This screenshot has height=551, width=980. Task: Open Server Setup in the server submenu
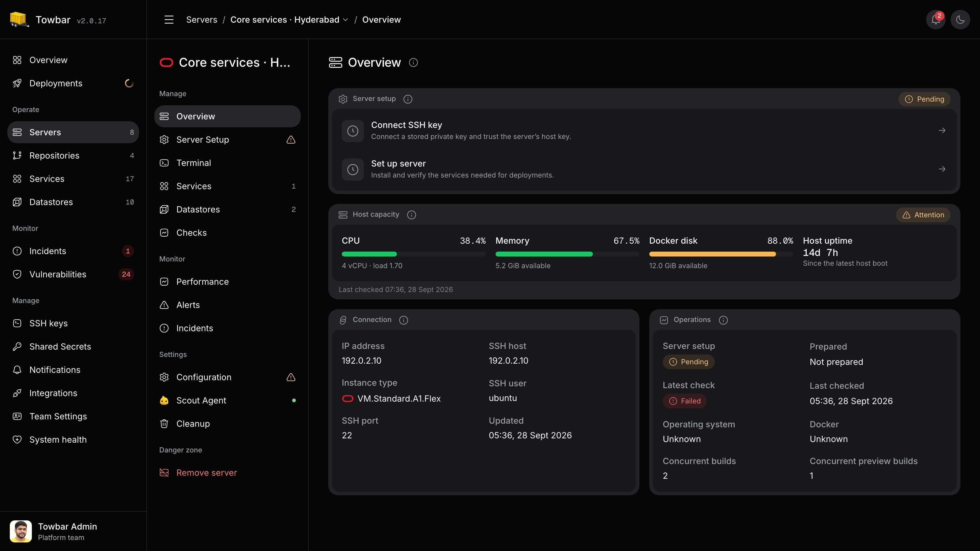[227, 140]
